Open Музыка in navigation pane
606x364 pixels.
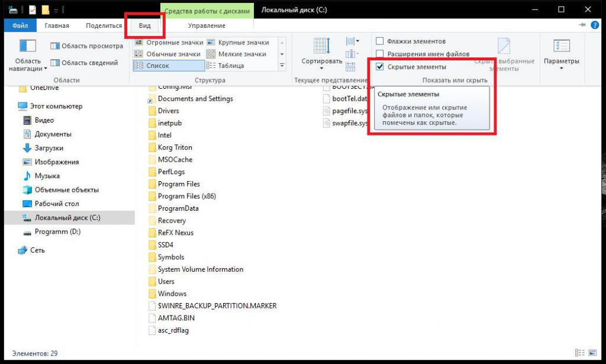click(x=41, y=176)
